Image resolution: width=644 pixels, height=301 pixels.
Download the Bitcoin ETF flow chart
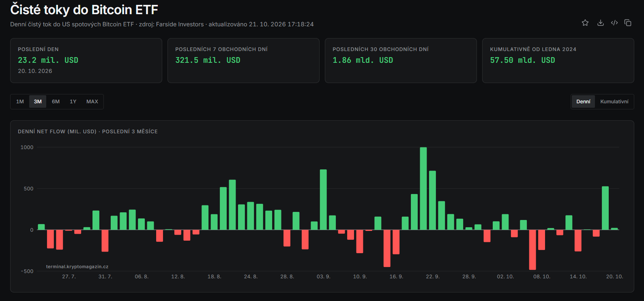click(x=601, y=23)
